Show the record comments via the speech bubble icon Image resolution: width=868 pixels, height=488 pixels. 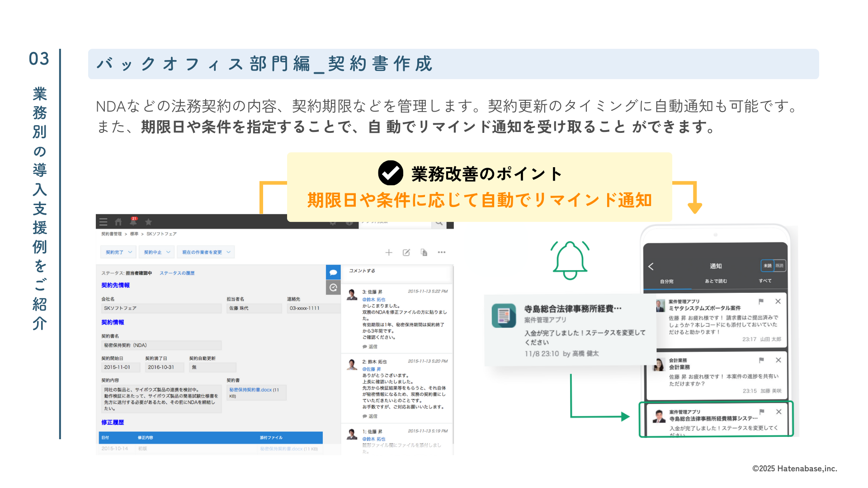[334, 272]
